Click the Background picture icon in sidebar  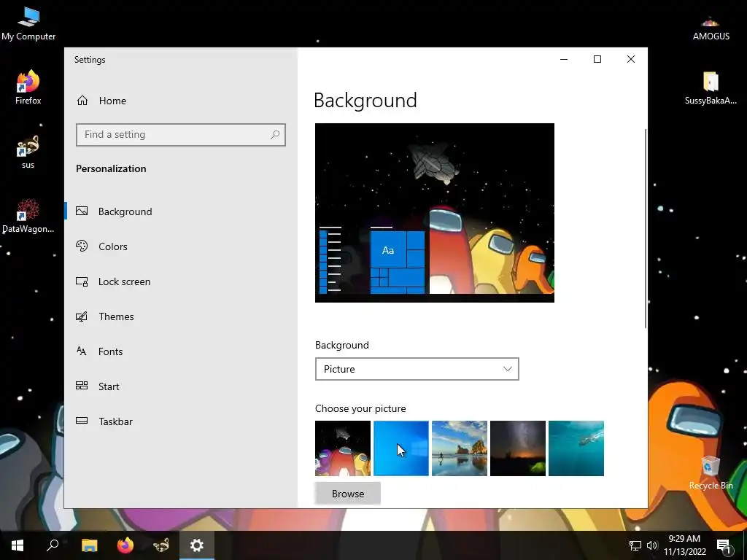pyautogui.click(x=82, y=211)
